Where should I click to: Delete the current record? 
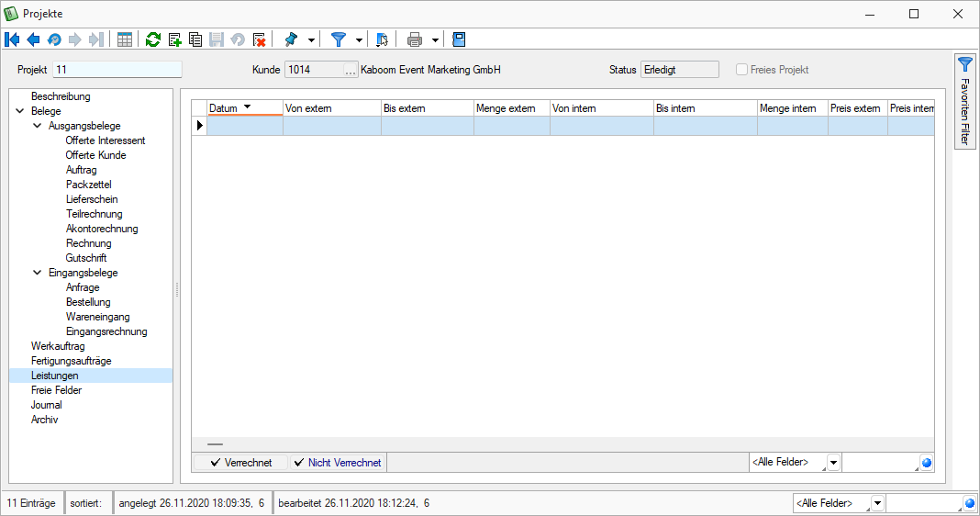(259, 40)
